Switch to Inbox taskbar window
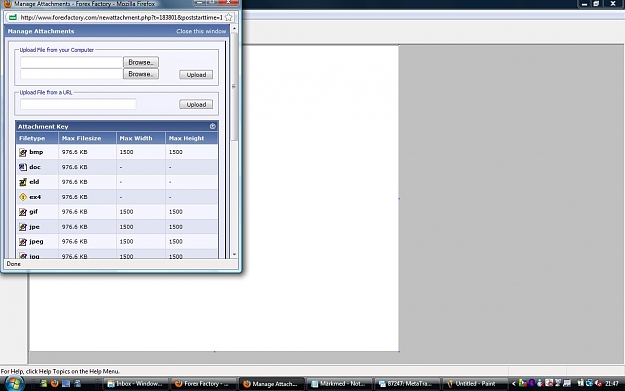This screenshot has height=391, width=625. [x=135, y=383]
